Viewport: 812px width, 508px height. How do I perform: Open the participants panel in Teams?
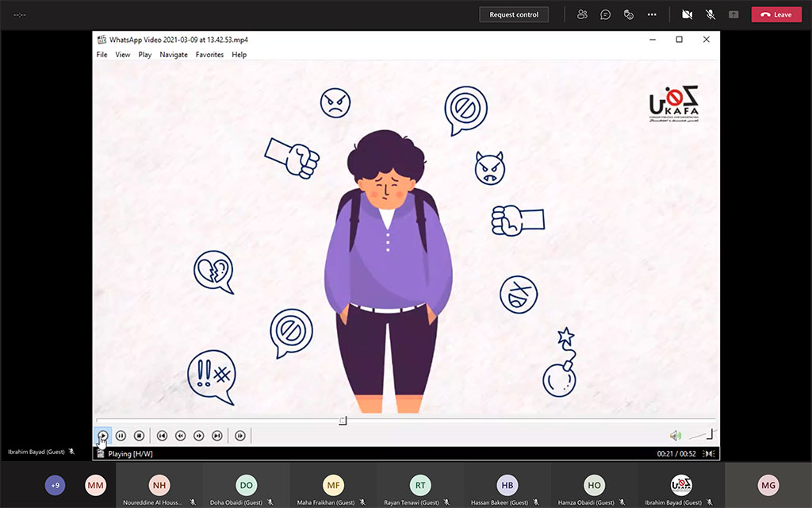(x=583, y=14)
